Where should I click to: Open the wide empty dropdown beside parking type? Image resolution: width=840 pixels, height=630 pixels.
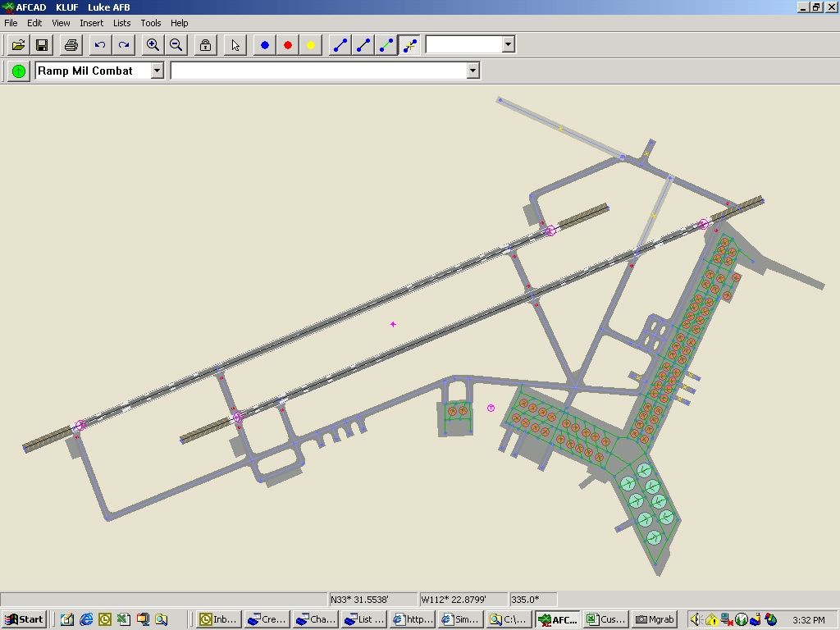click(472, 71)
